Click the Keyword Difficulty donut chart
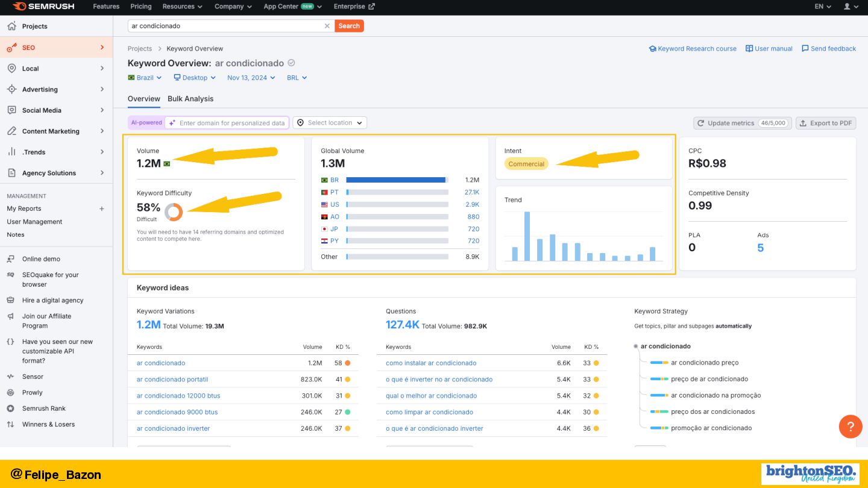The image size is (868, 488). click(174, 211)
